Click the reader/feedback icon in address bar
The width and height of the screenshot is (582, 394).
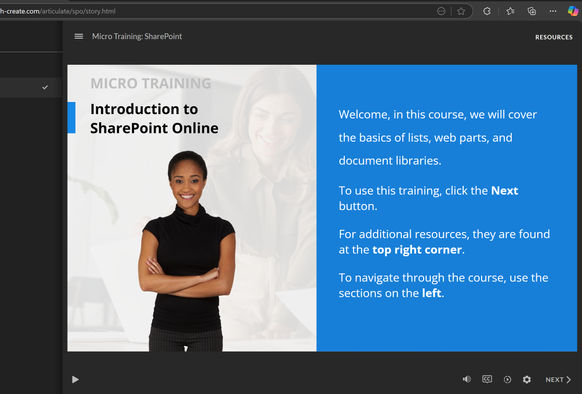[x=441, y=12]
